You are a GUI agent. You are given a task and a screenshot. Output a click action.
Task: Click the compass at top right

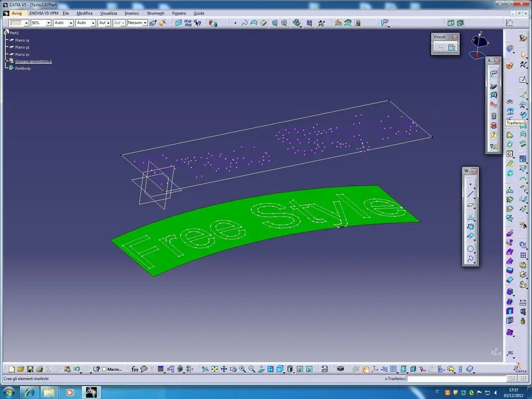pyautogui.click(x=480, y=44)
